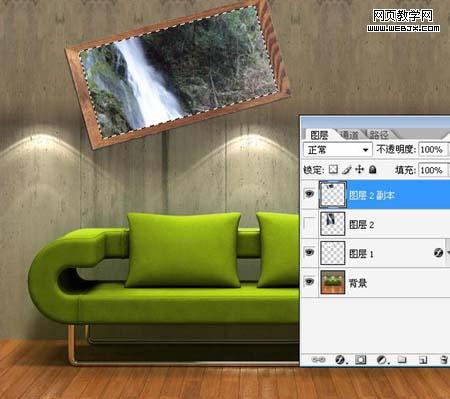
Task: Select the 图层 2 副本 layer thumbnail
Action: pos(333,195)
